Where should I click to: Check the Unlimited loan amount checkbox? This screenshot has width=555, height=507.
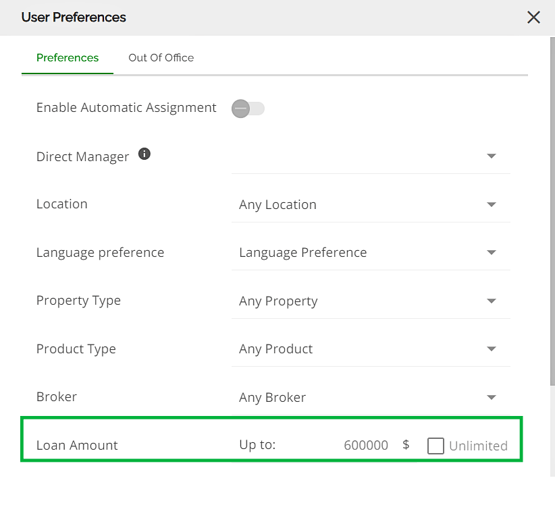coord(435,445)
